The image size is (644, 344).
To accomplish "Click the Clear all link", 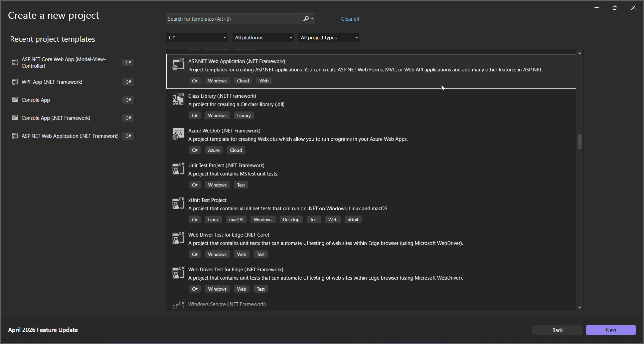I will coord(350,19).
